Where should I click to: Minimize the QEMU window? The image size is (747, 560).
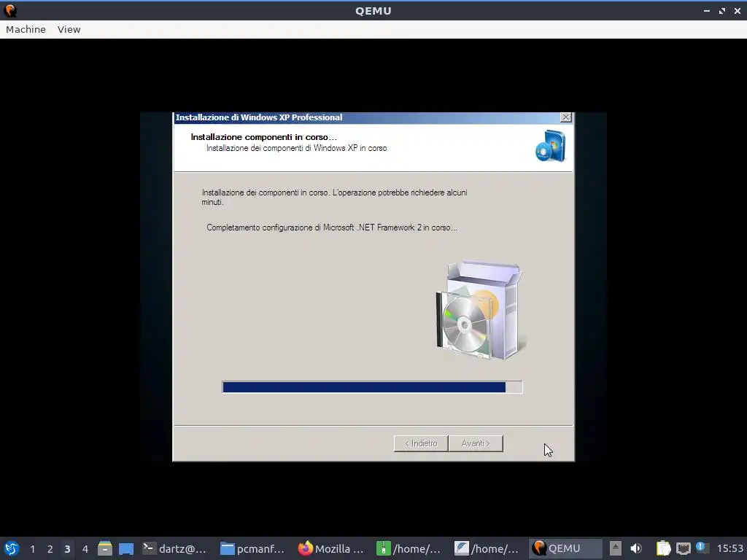coord(706,10)
